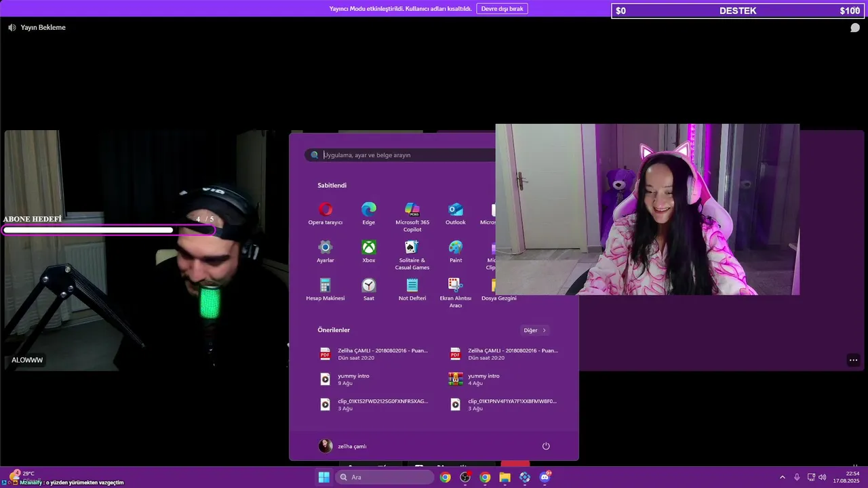Launch Edge from the Start menu

point(369,213)
